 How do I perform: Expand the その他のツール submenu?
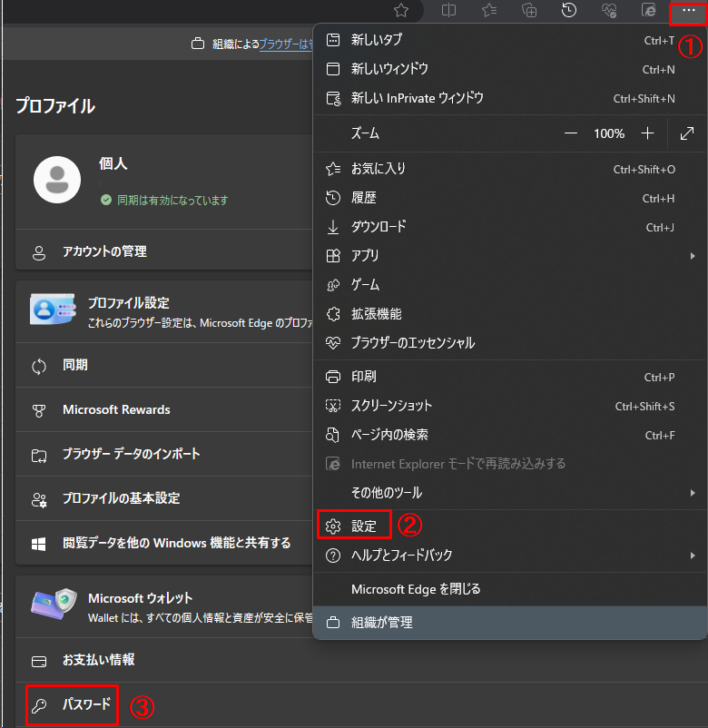510,493
